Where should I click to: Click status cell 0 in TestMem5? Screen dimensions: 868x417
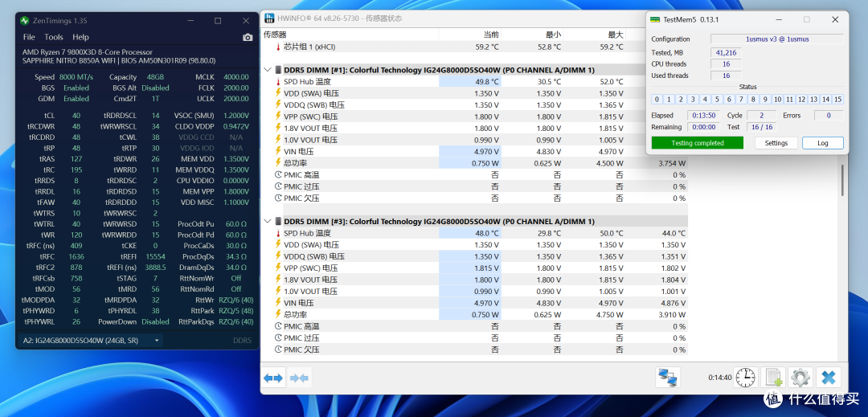[x=657, y=100]
